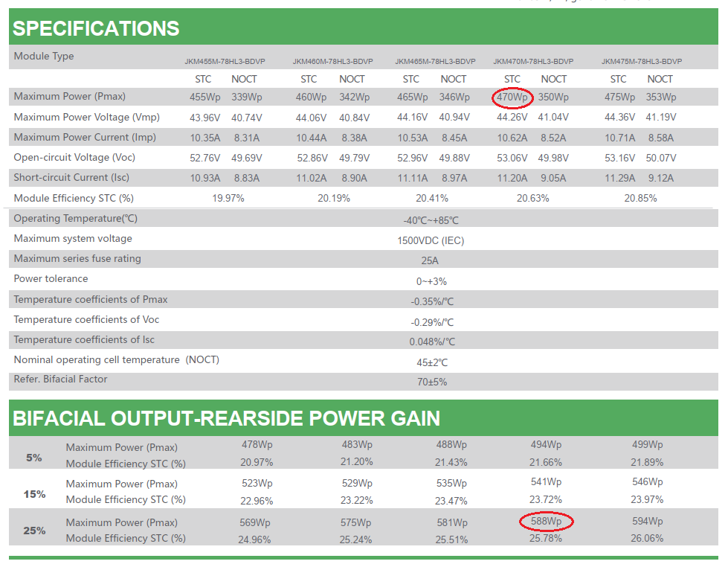Click the Module Efficiency STC (%) label in Specifications
The height and width of the screenshot is (567, 728).
[74, 198]
